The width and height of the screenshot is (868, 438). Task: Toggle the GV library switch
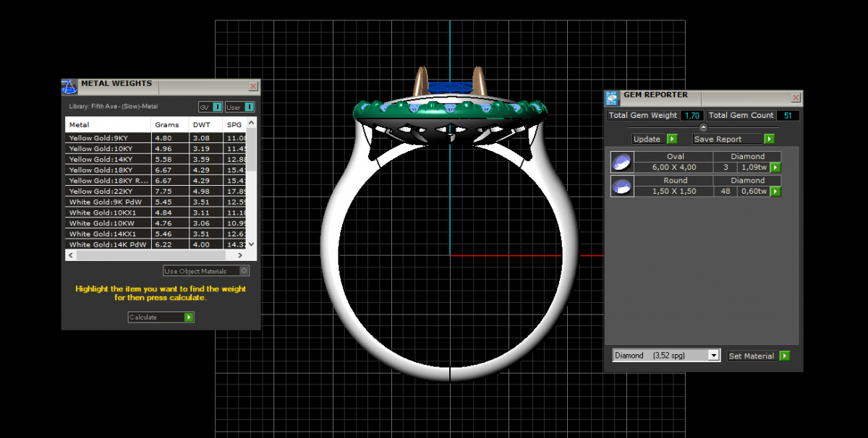click(x=217, y=107)
